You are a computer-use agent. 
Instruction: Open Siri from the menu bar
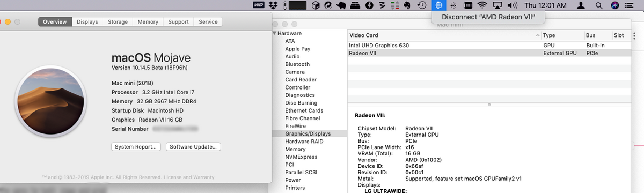point(615,5)
